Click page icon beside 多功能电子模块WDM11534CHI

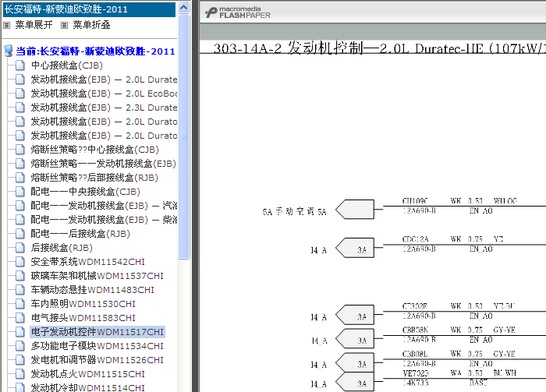point(20,346)
